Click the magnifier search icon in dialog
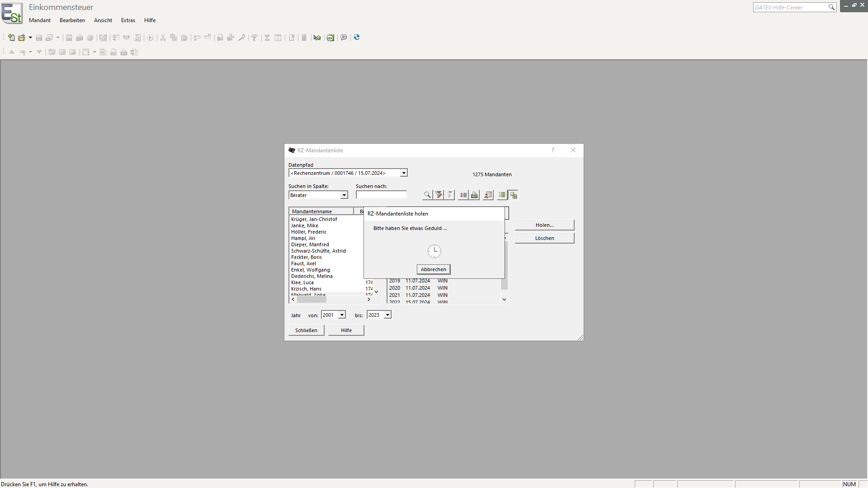868x488 pixels. 427,195
